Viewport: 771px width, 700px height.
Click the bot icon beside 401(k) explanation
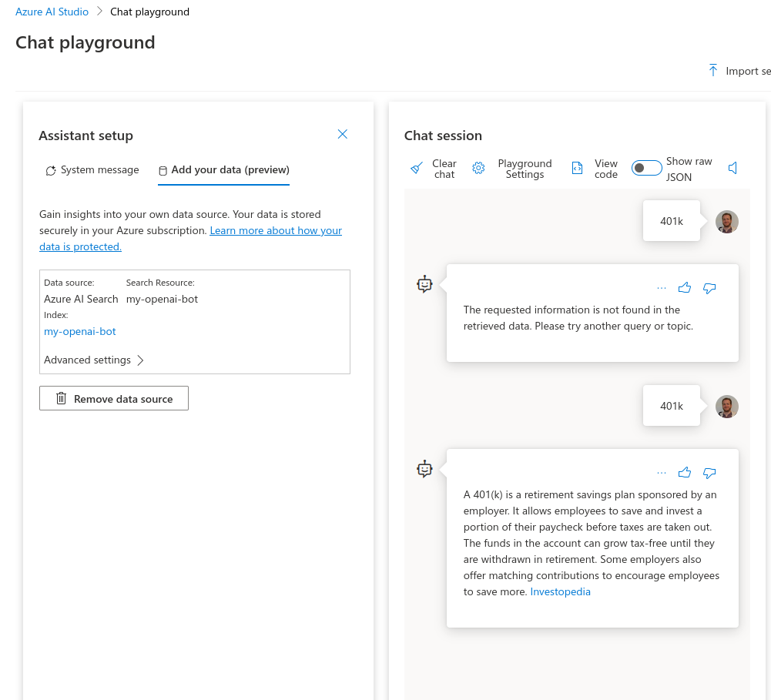pyautogui.click(x=424, y=469)
